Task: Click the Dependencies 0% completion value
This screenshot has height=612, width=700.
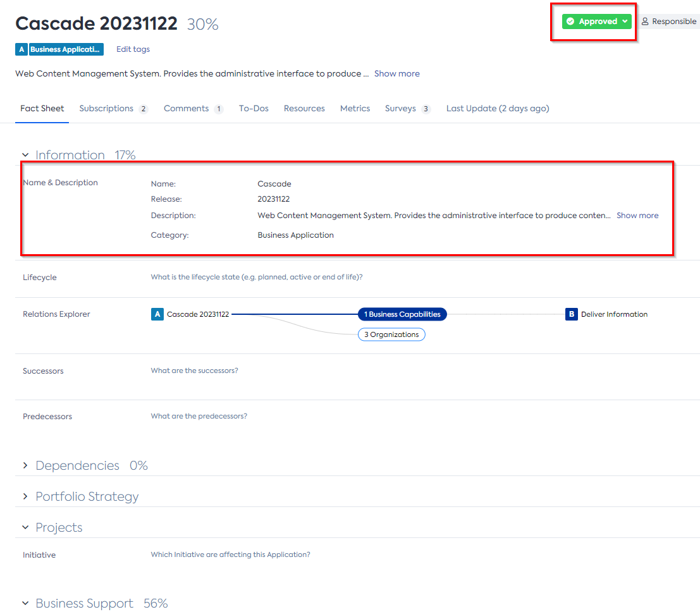Action: (x=139, y=465)
